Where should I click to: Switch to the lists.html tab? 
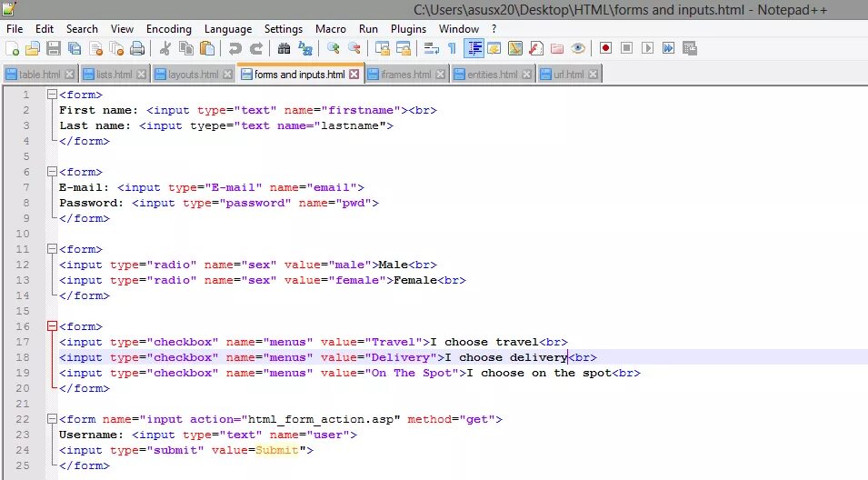(x=114, y=75)
